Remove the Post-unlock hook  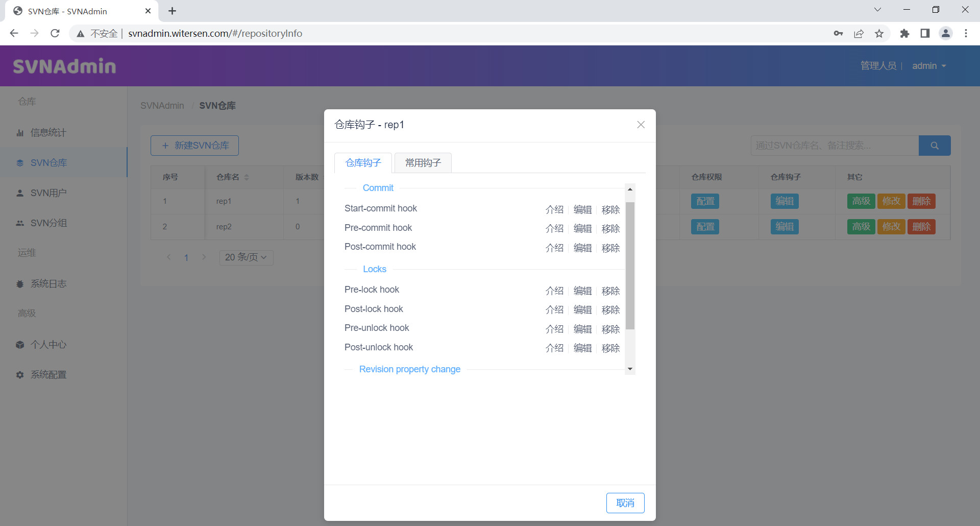[x=610, y=348]
